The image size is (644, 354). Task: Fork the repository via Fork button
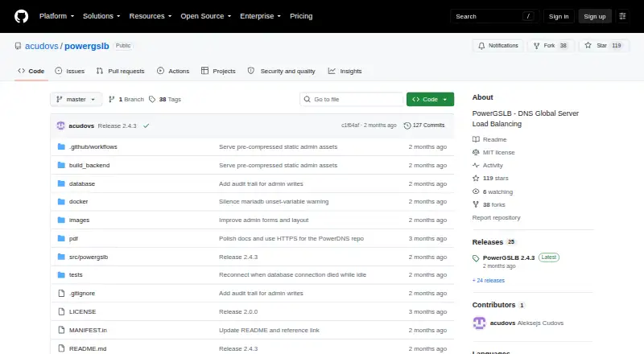(550, 46)
